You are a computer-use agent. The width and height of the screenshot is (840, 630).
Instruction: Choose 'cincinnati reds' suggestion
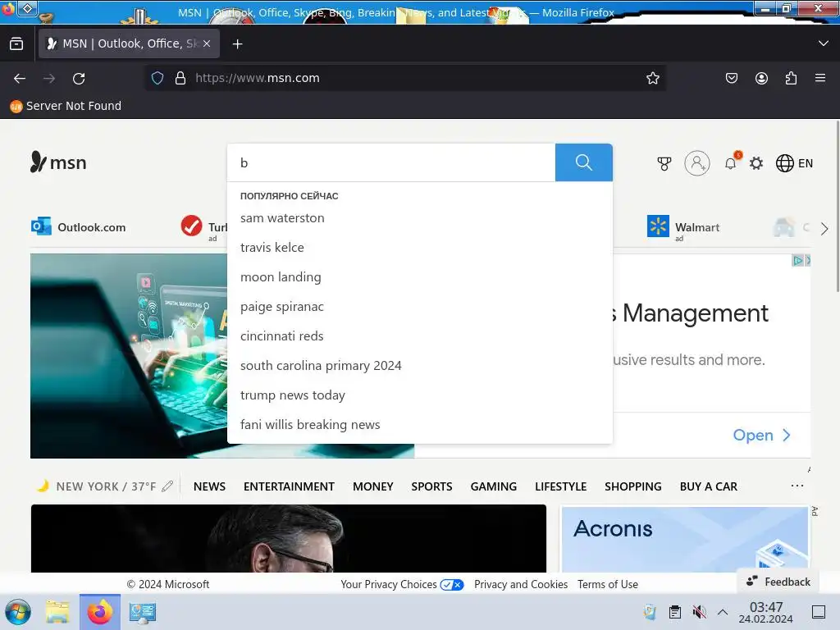coord(419,336)
